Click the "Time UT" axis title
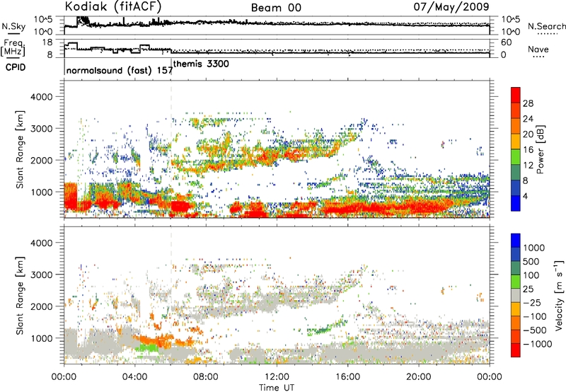 (277, 387)
